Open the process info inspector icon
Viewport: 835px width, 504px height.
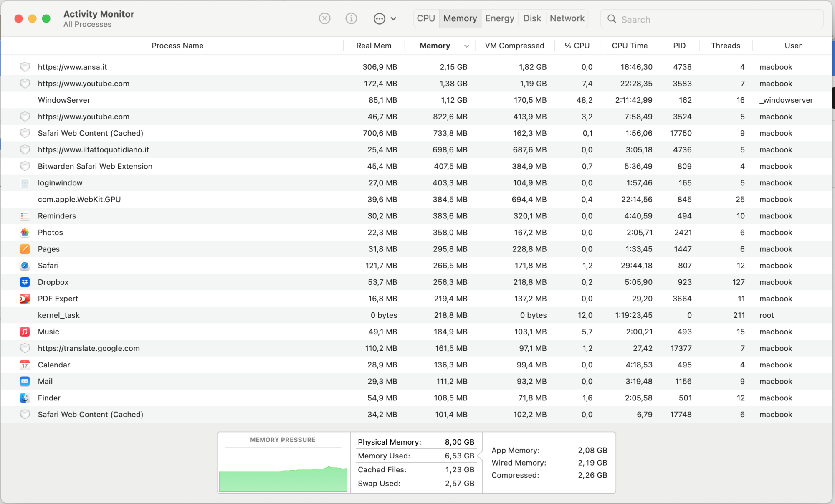351,18
